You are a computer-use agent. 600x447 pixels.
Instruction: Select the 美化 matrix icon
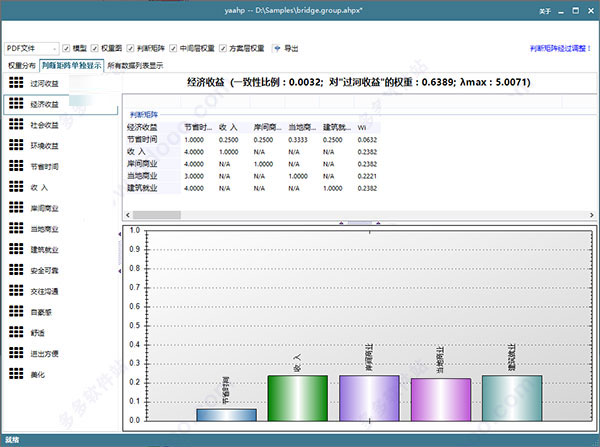click(x=15, y=373)
